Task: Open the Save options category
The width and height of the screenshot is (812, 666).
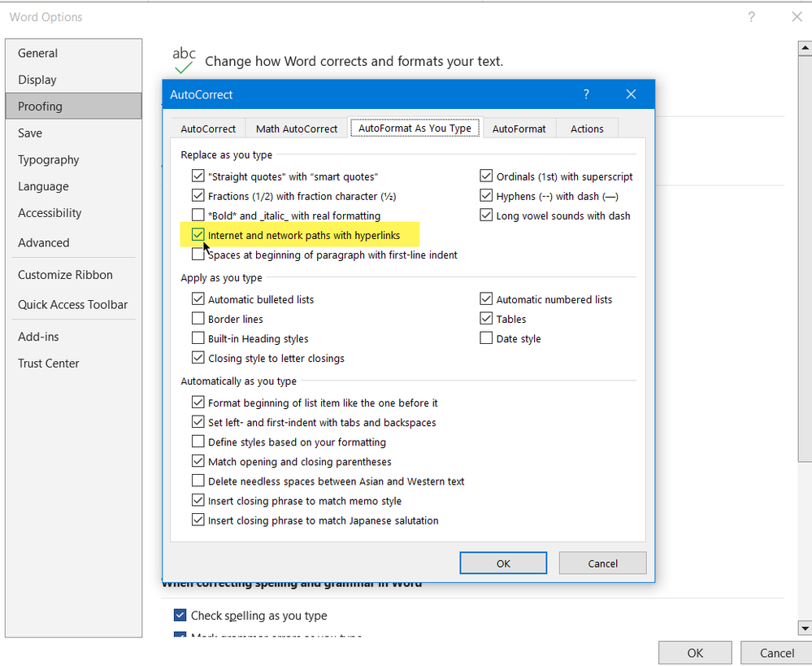Action: click(x=73, y=133)
